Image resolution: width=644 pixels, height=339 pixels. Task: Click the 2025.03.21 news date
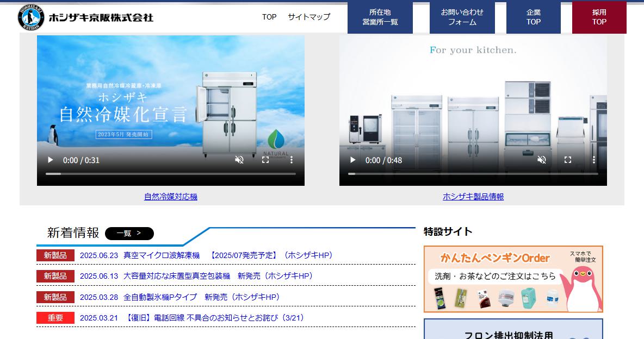coord(99,318)
